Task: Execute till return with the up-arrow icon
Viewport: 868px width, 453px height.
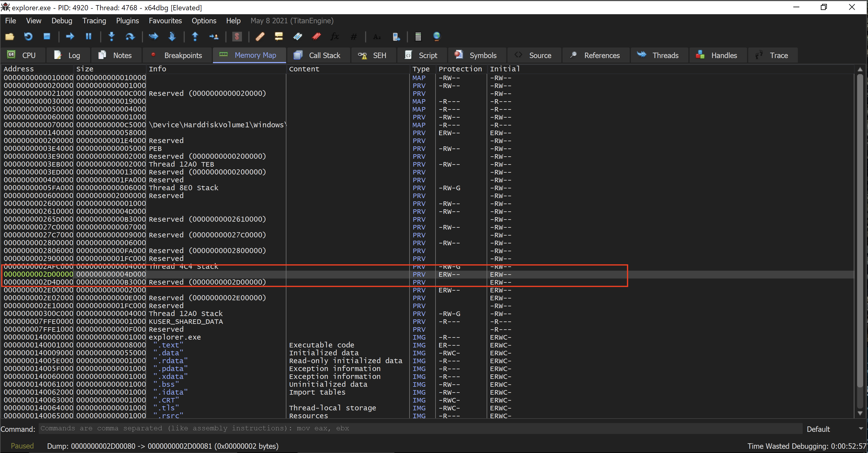Action: pyautogui.click(x=195, y=36)
